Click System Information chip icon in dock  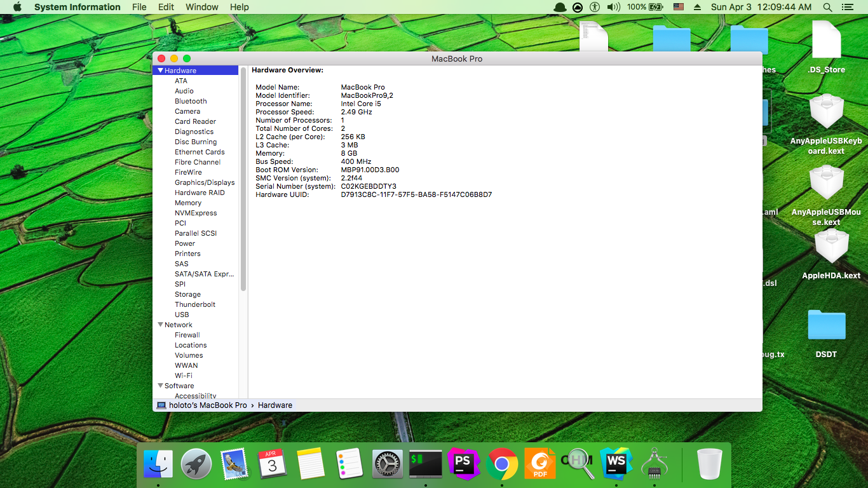click(x=654, y=464)
